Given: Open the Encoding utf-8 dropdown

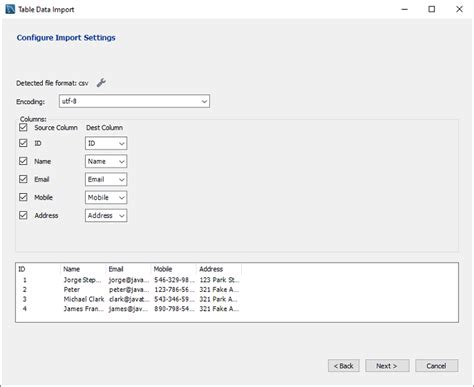Looking at the screenshot, I should (134, 101).
